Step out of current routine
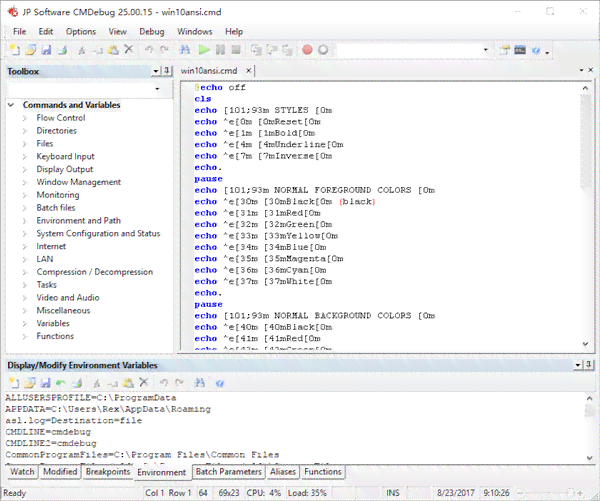The width and height of the screenshot is (600, 501). click(x=288, y=50)
